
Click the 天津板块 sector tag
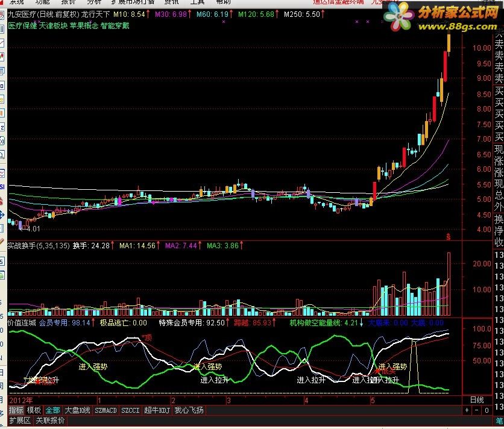pyautogui.click(x=54, y=26)
